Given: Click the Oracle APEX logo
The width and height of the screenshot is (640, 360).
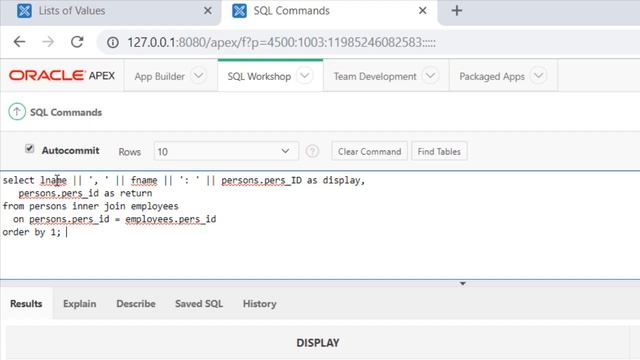Looking at the screenshot, I should (62, 76).
